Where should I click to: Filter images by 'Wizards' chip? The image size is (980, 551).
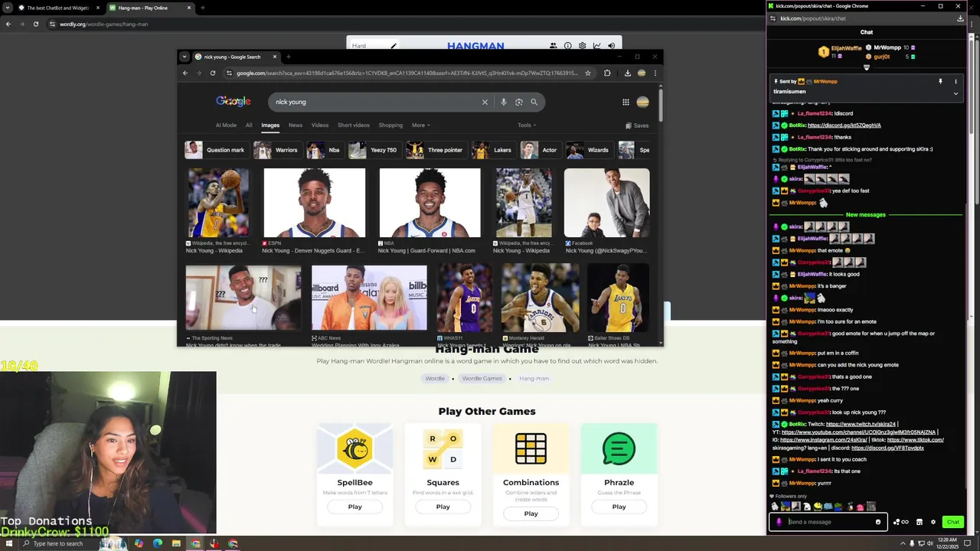[588, 150]
